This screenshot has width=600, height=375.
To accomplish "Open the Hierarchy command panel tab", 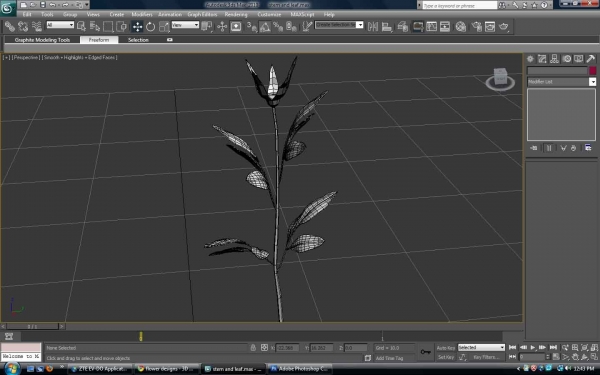I will [554, 59].
